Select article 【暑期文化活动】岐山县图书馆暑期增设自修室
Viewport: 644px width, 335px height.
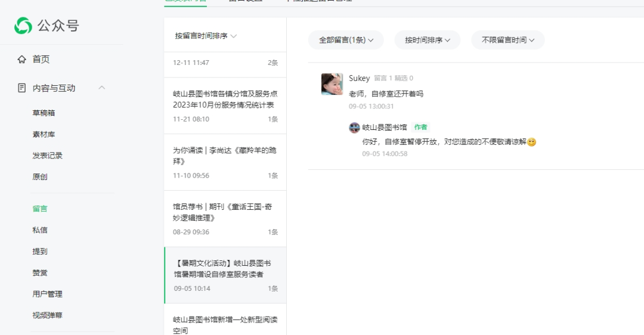[x=225, y=275]
